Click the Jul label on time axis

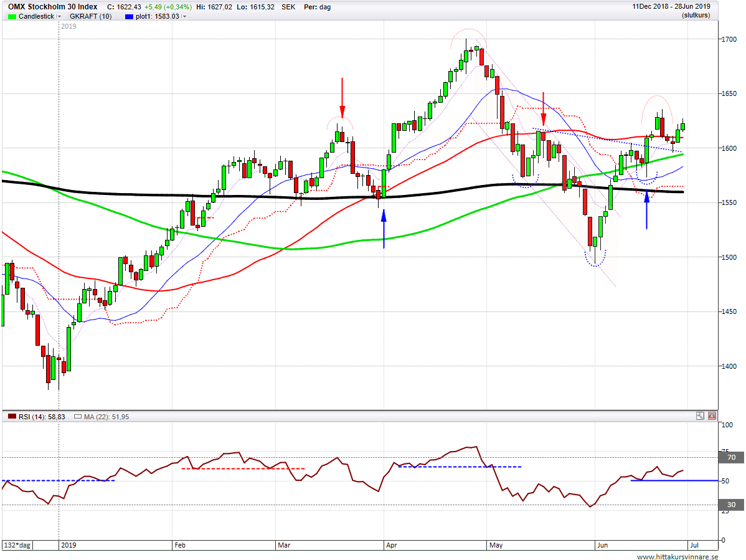coord(694,545)
